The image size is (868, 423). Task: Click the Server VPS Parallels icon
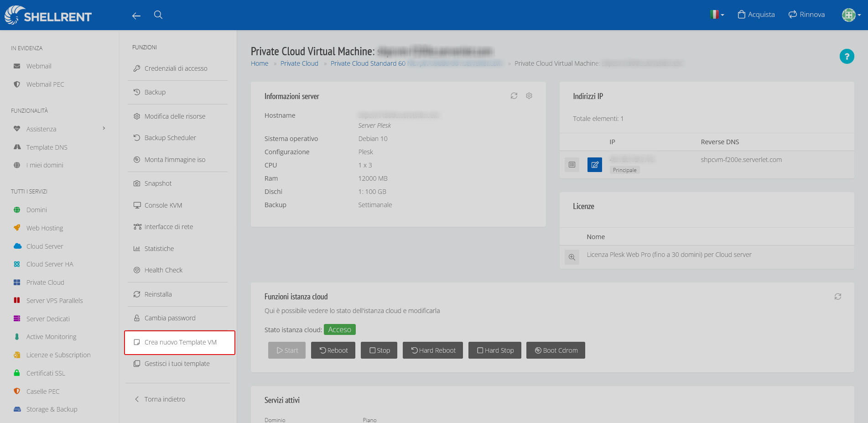pyautogui.click(x=17, y=300)
